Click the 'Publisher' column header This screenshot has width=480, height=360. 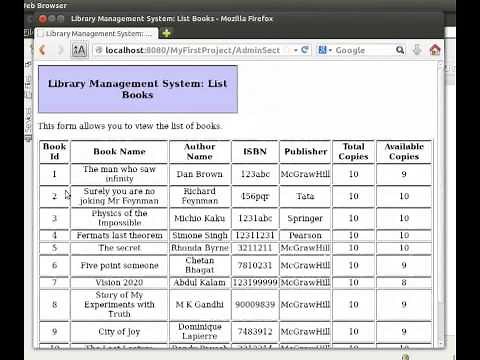coord(305,152)
